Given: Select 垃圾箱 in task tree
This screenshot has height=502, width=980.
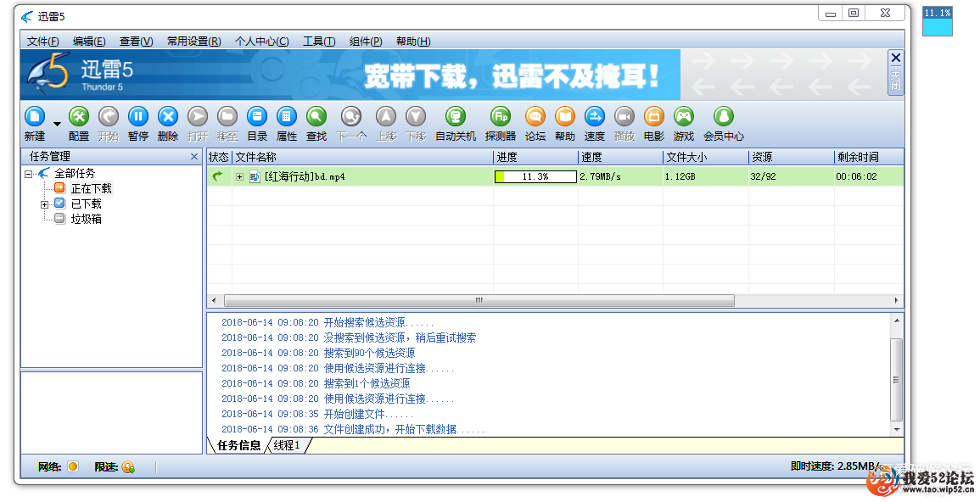Looking at the screenshot, I should 87,219.
